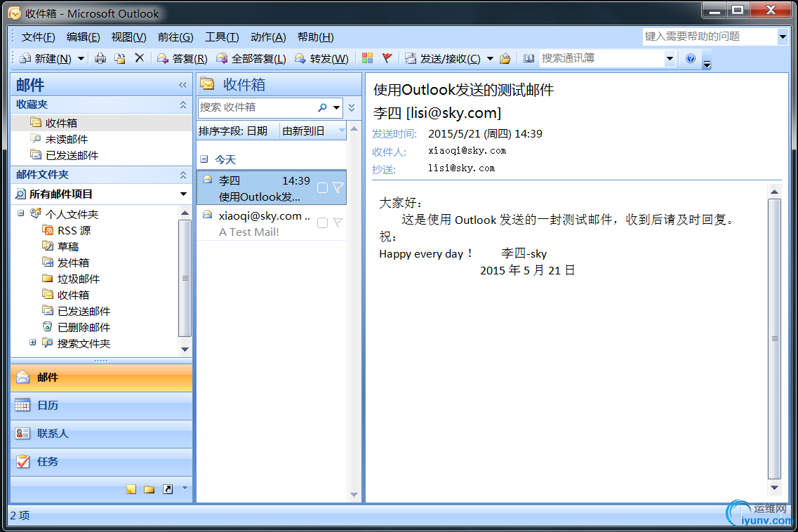Open the 搜索通讯簿 dropdown arrow
The height and width of the screenshot is (532, 798).
click(670, 58)
